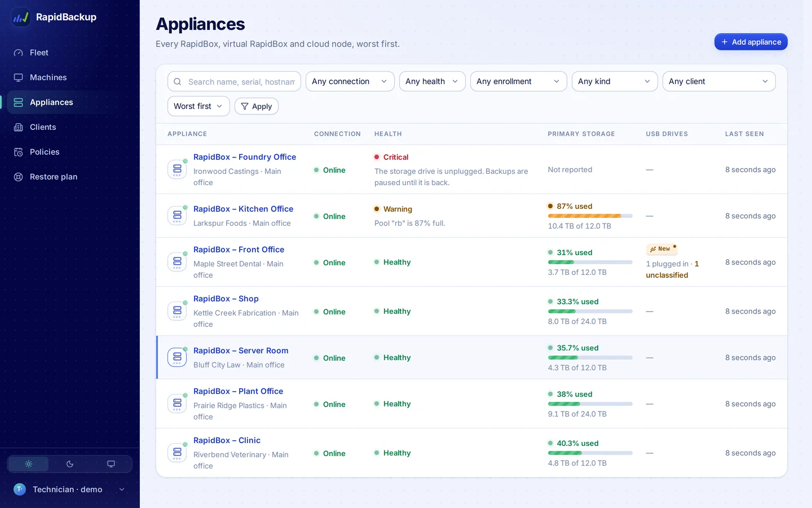This screenshot has width=812, height=508.
Task: Click the Policies icon in sidebar
Action: (x=19, y=152)
